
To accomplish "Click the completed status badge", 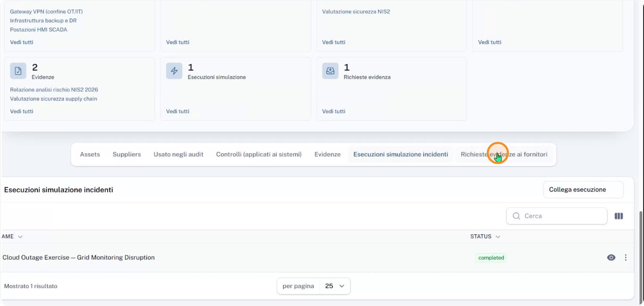I will tap(491, 258).
